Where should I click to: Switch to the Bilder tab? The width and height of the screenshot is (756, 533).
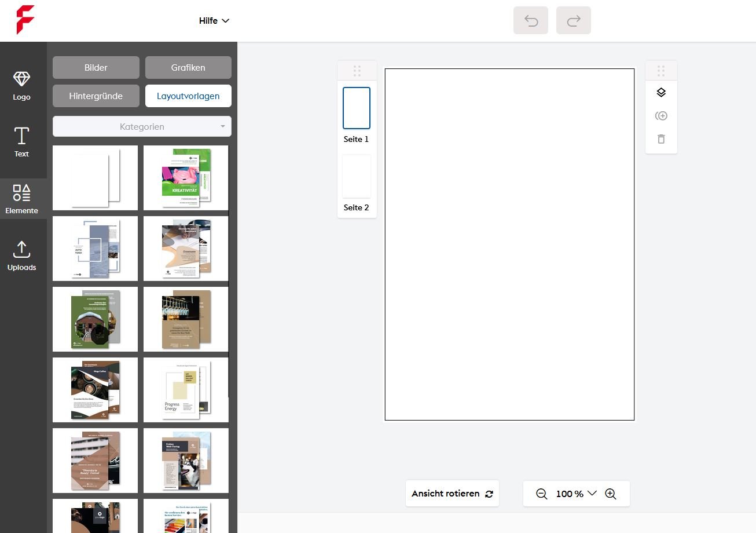point(96,67)
